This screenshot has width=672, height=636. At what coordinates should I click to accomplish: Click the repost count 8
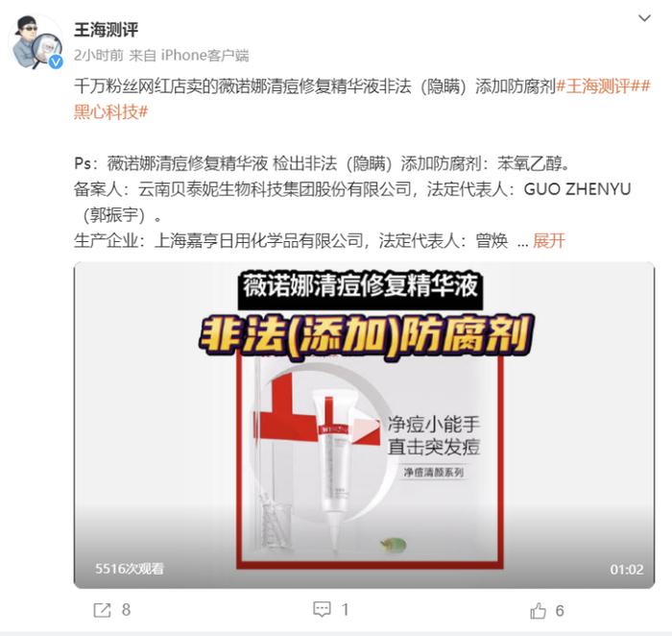pos(126,610)
